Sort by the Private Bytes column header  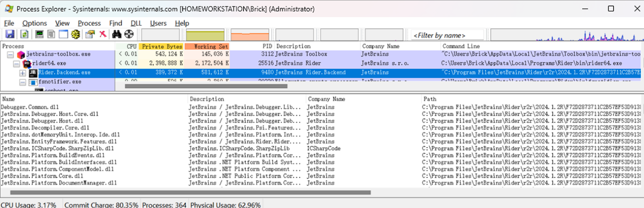pyautogui.click(x=162, y=46)
